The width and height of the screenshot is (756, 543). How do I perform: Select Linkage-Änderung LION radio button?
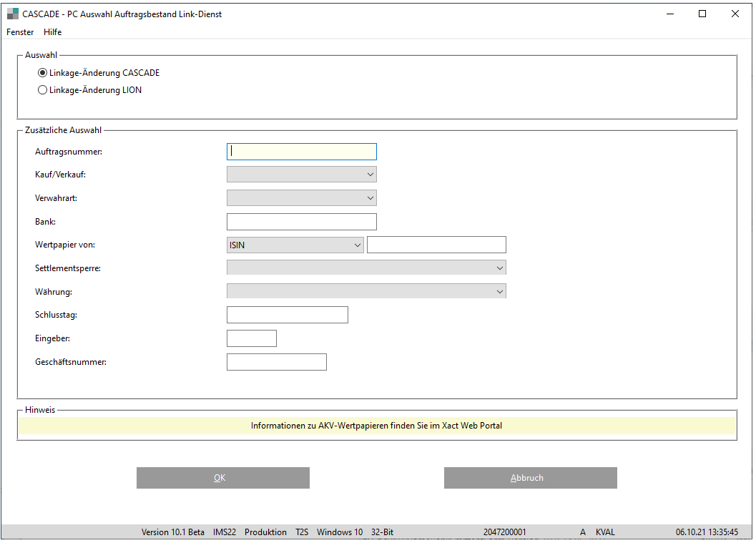(43, 90)
